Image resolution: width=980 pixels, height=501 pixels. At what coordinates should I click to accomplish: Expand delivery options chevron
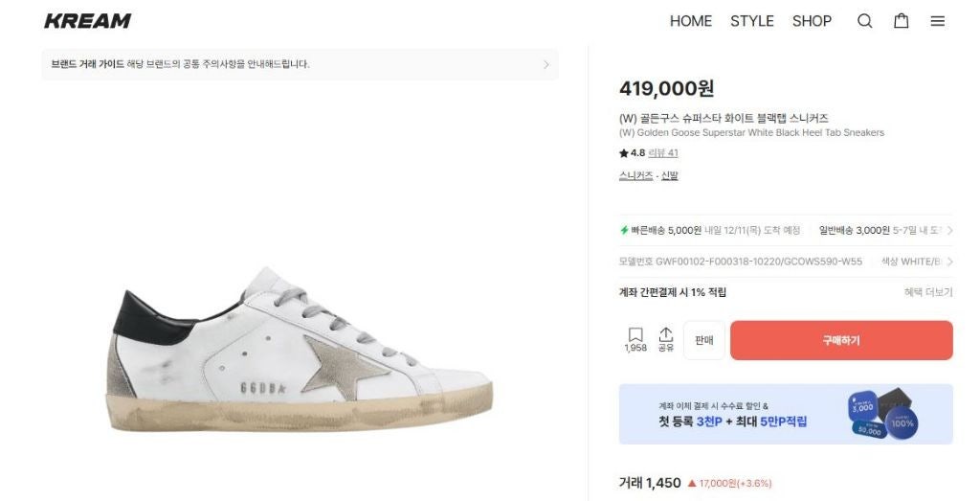pyautogui.click(x=949, y=231)
